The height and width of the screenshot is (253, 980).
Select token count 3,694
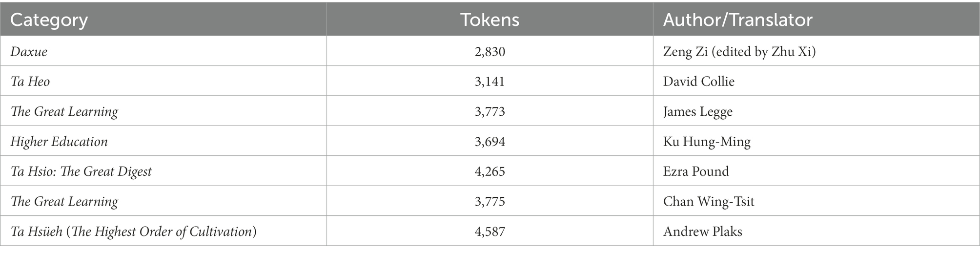pos(490,142)
